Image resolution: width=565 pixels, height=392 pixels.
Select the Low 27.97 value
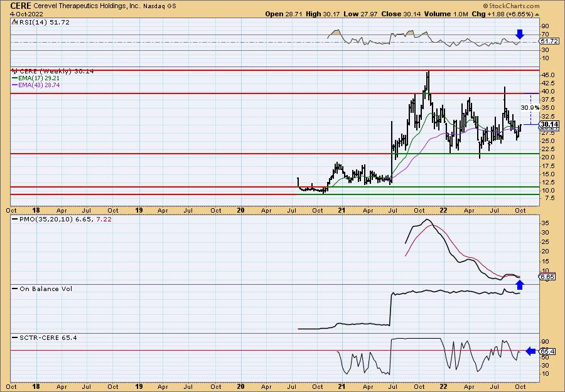point(360,14)
